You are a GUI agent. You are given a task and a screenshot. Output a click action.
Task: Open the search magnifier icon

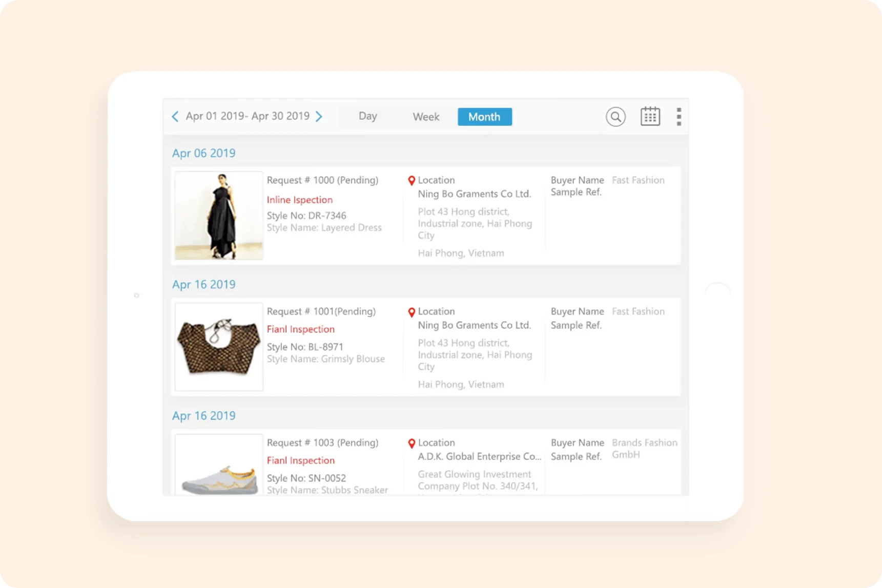[x=616, y=117]
